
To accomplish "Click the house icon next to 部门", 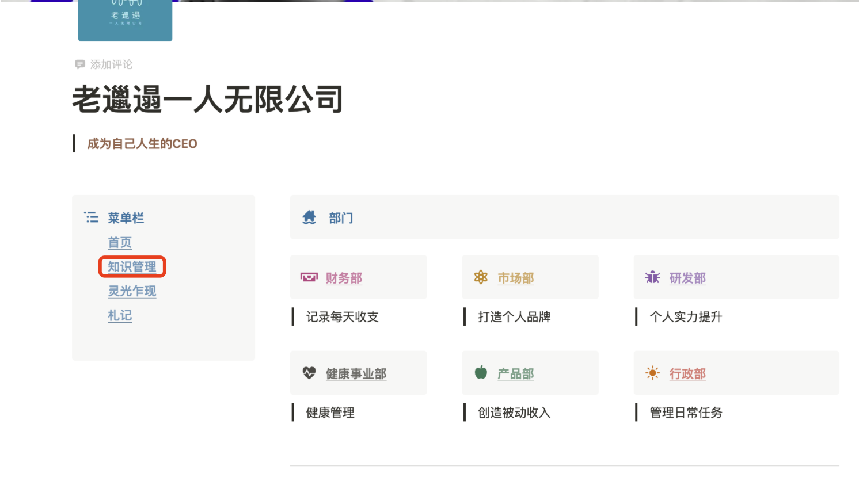I will 309,217.
